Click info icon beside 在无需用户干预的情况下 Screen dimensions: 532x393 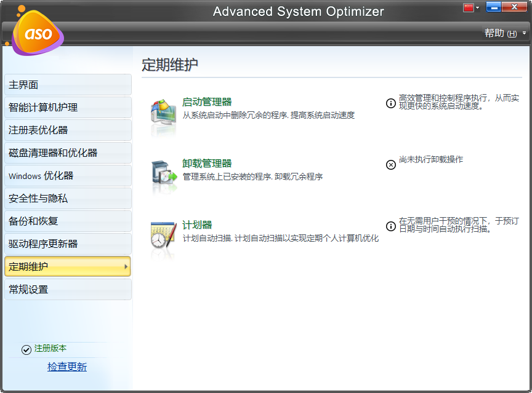coord(391,226)
